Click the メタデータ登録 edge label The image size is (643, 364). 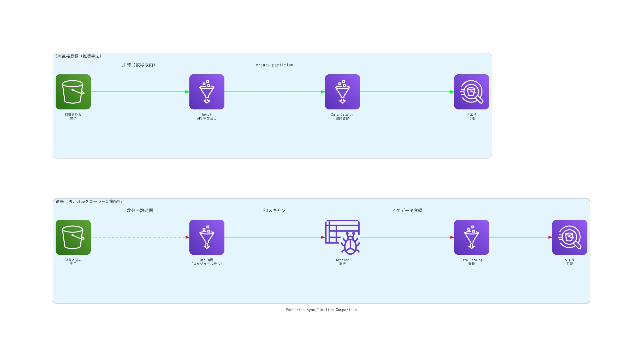[x=407, y=210]
